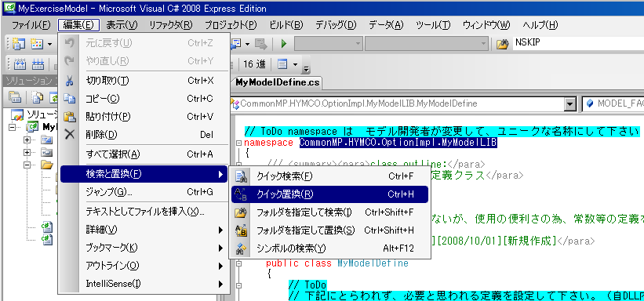Image resolution: width=644 pixels, height=301 pixels.
Task: Click the MODEL_FAC member combo box
Action: [x=613, y=104]
